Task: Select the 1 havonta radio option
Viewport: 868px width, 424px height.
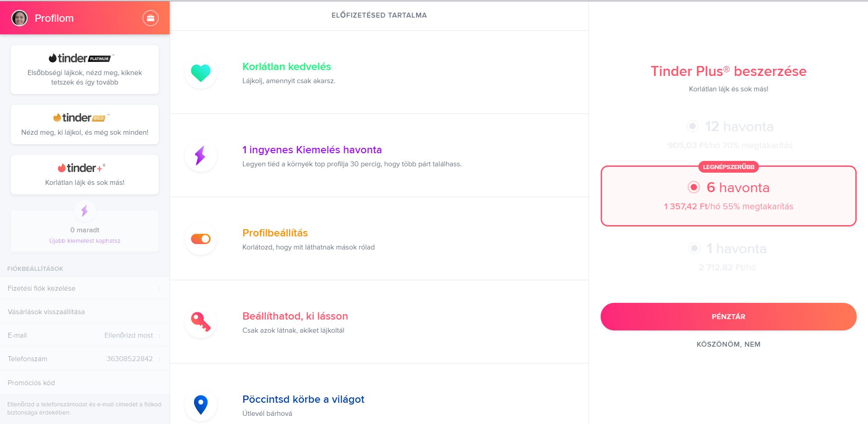Action: pyautogui.click(x=694, y=248)
